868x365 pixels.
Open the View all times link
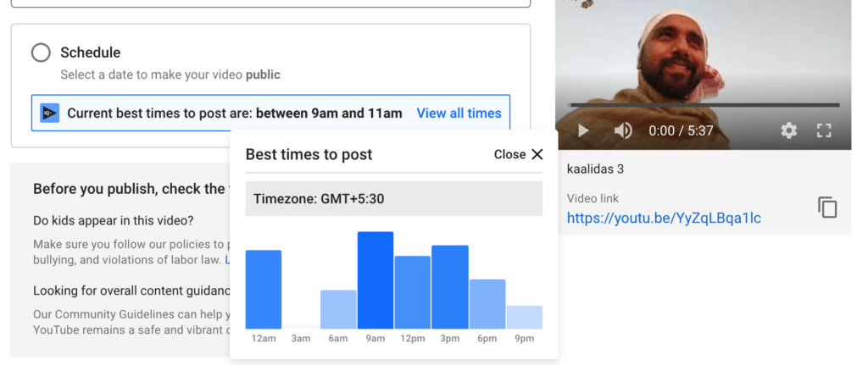tap(459, 113)
